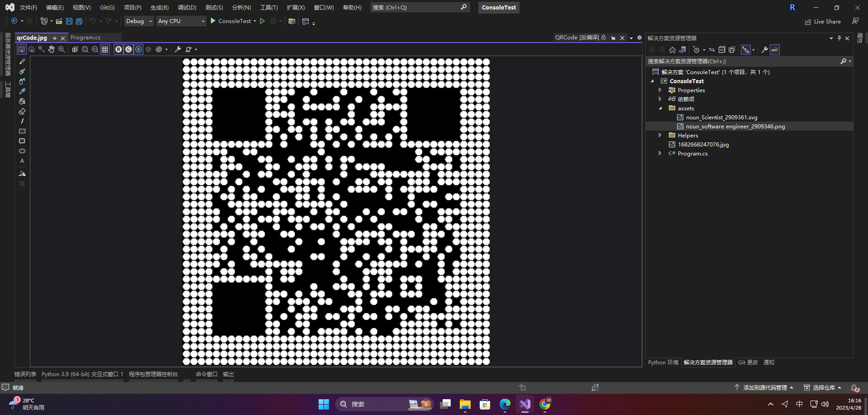This screenshot has height=415, width=868.
Task: Click the Solution Explorer Home icon
Action: pyautogui.click(x=672, y=50)
